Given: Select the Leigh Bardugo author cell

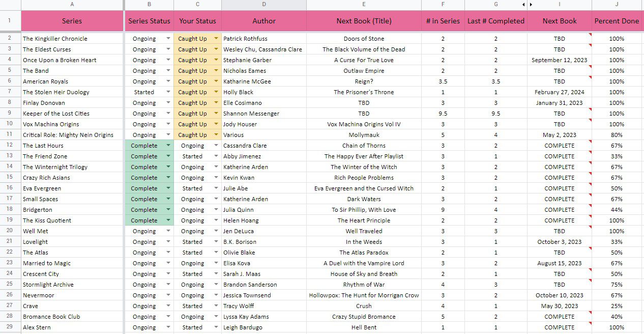Looking at the screenshot, I should point(264,327).
